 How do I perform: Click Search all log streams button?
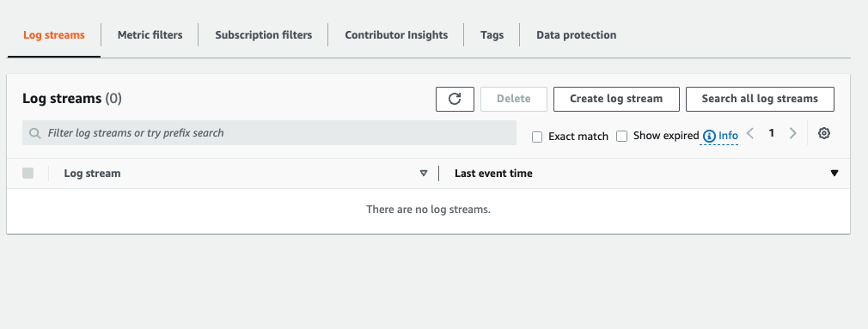click(x=760, y=99)
